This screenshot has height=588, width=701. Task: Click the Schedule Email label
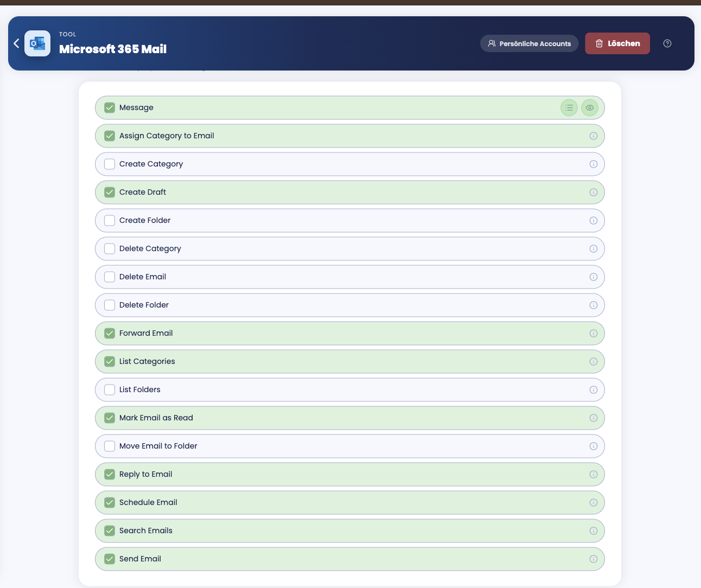pyautogui.click(x=148, y=502)
